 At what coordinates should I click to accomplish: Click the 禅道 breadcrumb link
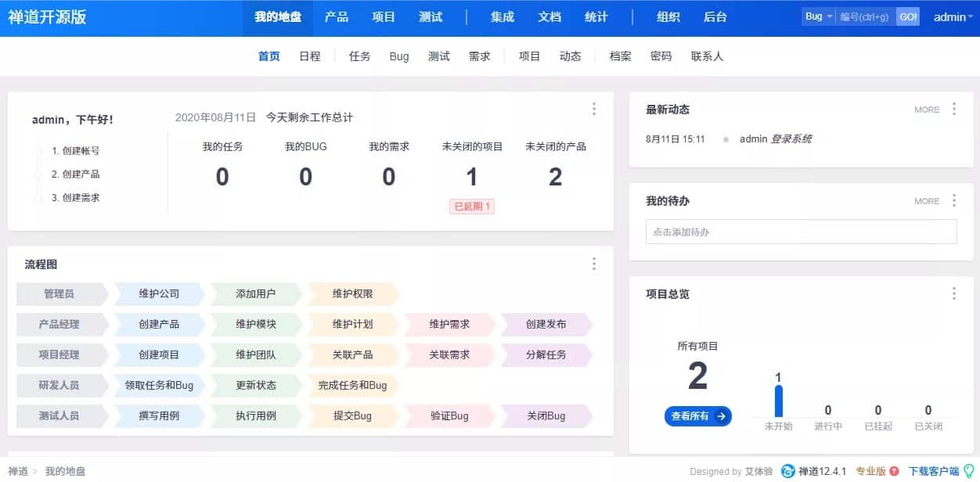pos(18,471)
